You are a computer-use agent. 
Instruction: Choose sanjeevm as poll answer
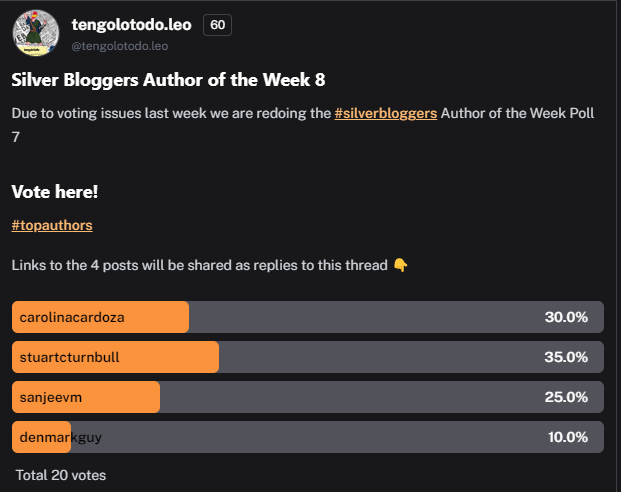click(x=308, y=397)
